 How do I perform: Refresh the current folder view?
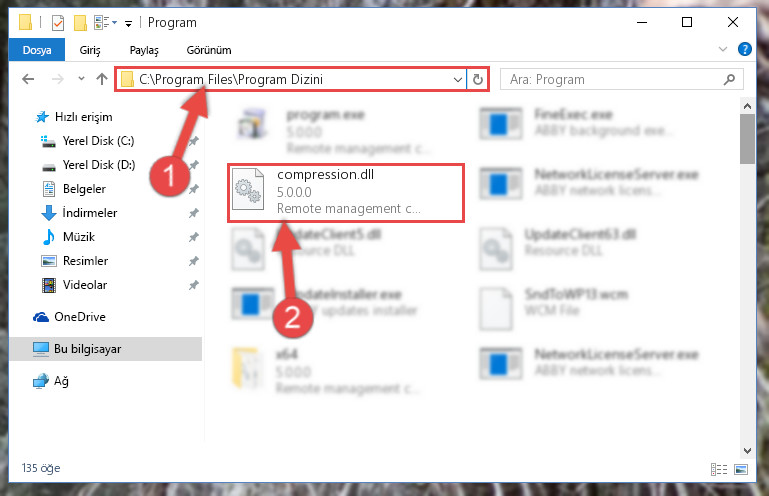tap(478, 79)
